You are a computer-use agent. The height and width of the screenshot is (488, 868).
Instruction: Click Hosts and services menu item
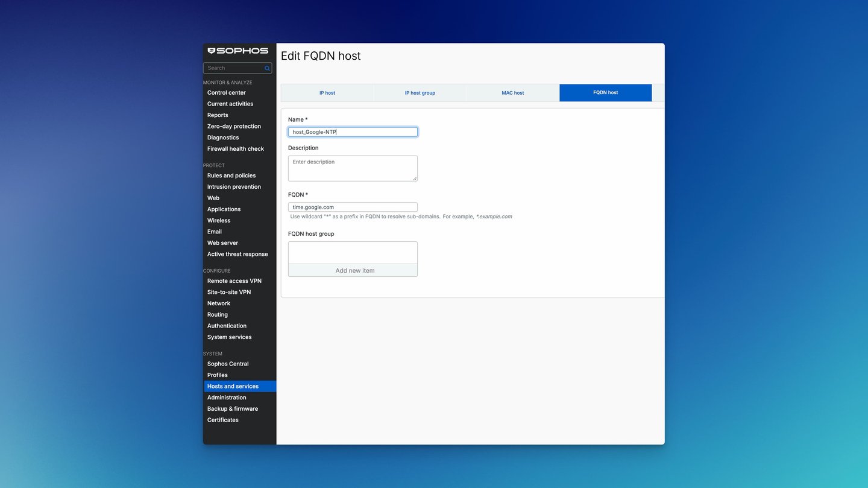tap(240, 386)
